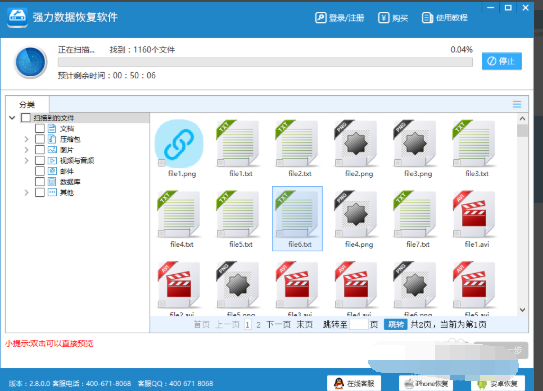Image resolution: width=543 pixels, height=391 pixels.
Task: Select the file3.avi video icon
Action: pyautogui.click(x=297, y=285)
